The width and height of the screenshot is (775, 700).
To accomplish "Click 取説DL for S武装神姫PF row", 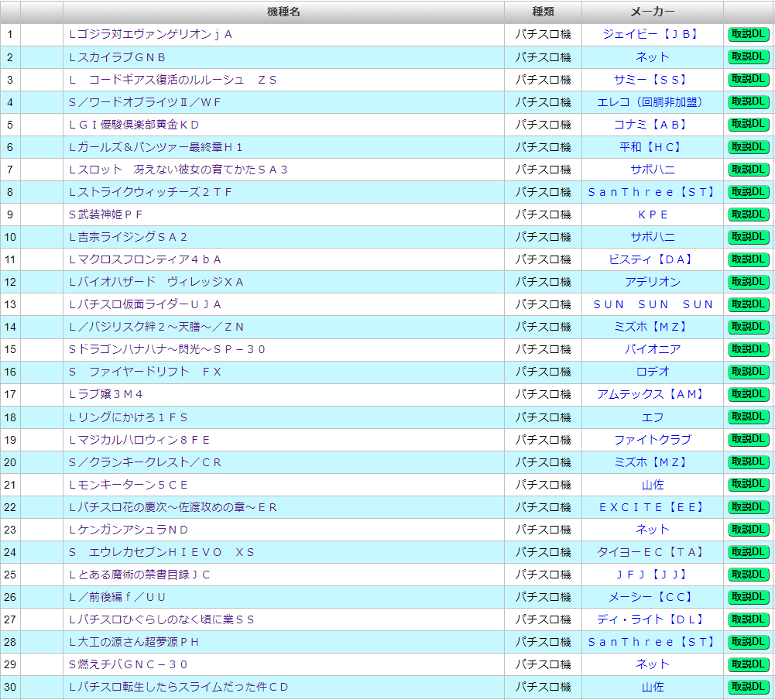I will coord(749,214).
